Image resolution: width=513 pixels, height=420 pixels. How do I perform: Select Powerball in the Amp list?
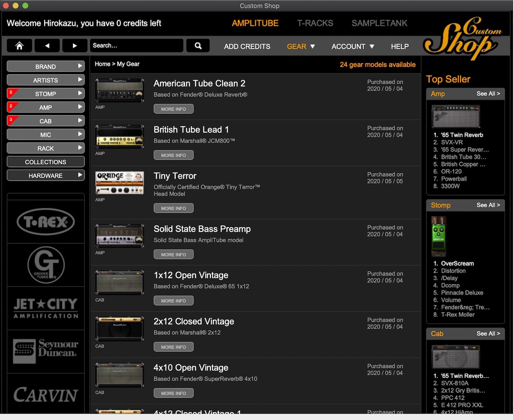pos(454,179)
